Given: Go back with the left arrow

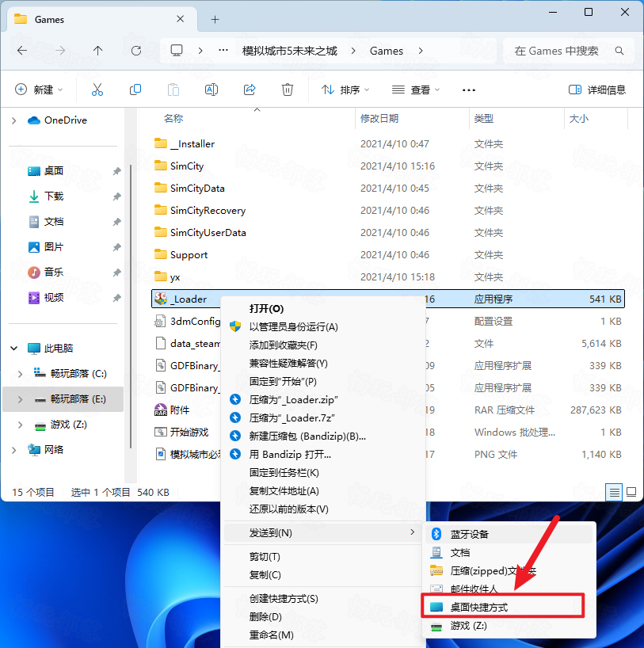Looking at the screenshot, I should click(22, 51).
